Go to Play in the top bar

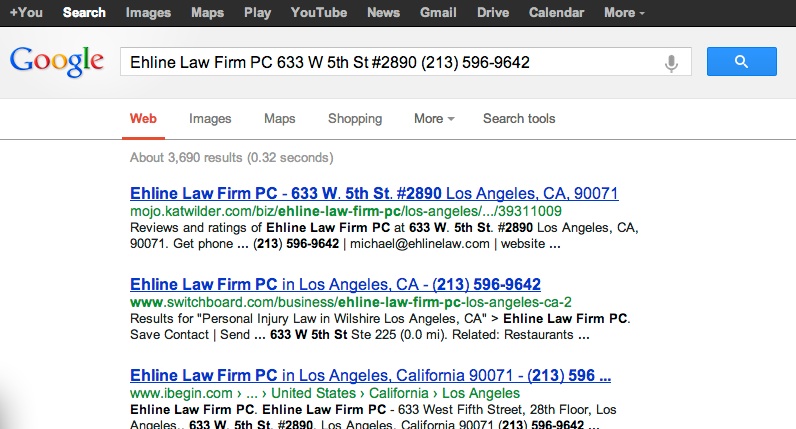coord(257,13)
